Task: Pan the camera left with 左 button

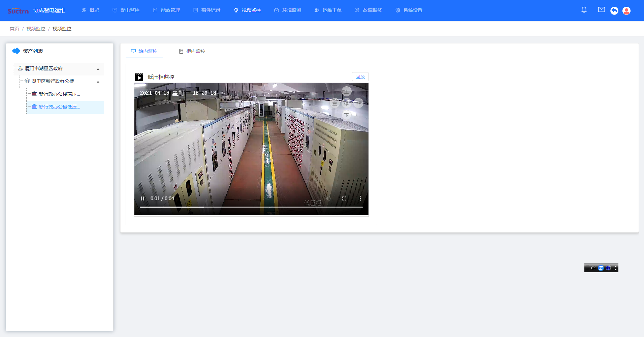Action: pyautogui.click(x=334, y=103)
